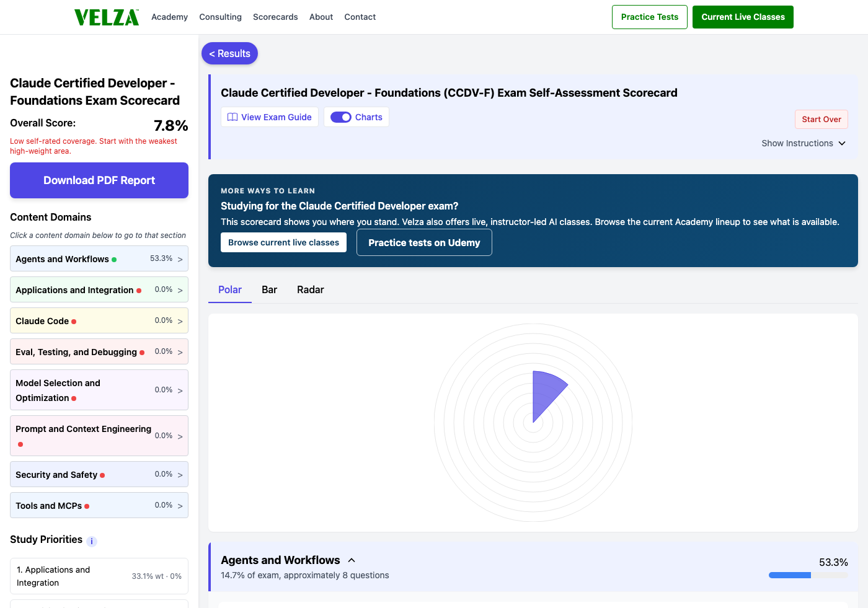Click the red dot beside Security and Safety
Screen dimensions: 868x608
tap(102, 475)
